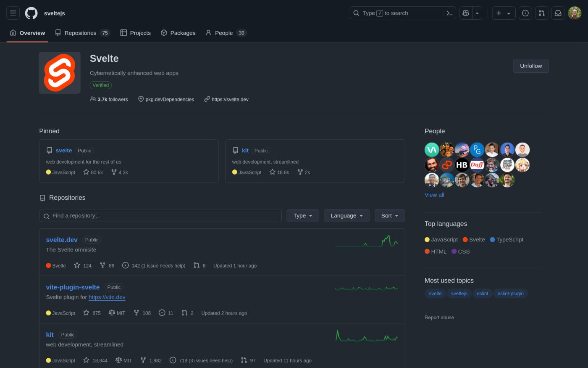
Task: Open the Pull requests icon in header
Action: click(542, 13)
